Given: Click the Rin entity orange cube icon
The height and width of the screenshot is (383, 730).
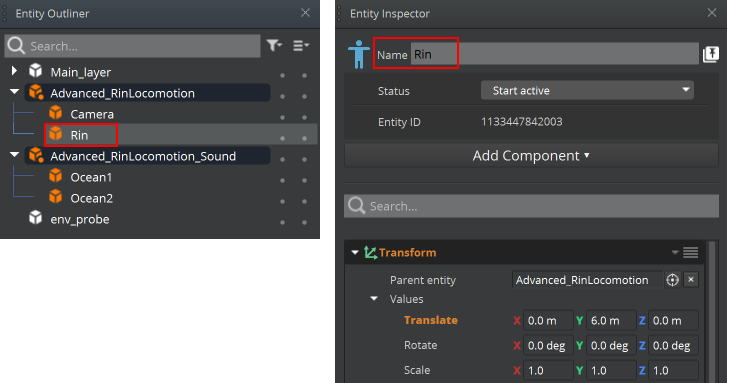Looking at the screenshot, I should coord(56,134).
